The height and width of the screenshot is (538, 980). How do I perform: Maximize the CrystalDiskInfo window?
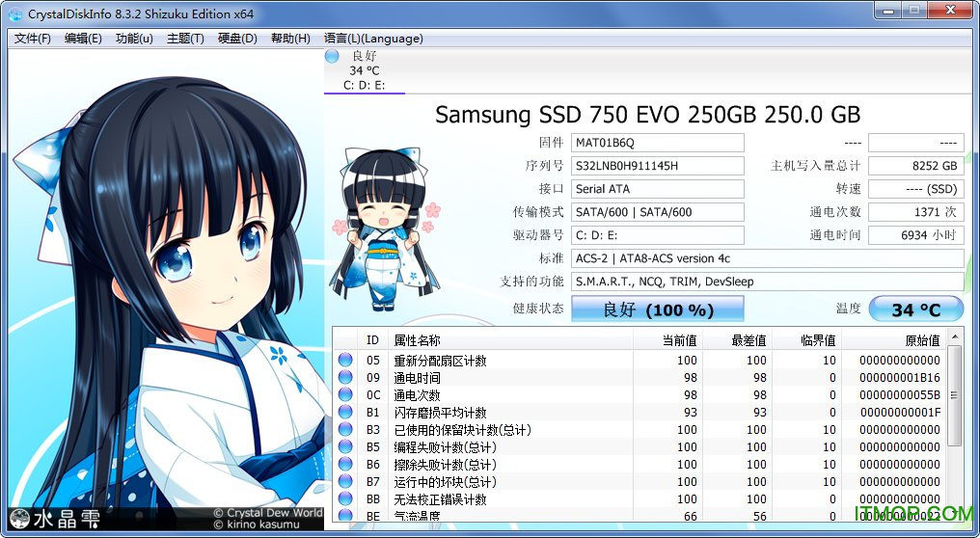pyautogui.click(x=914, y=10)
